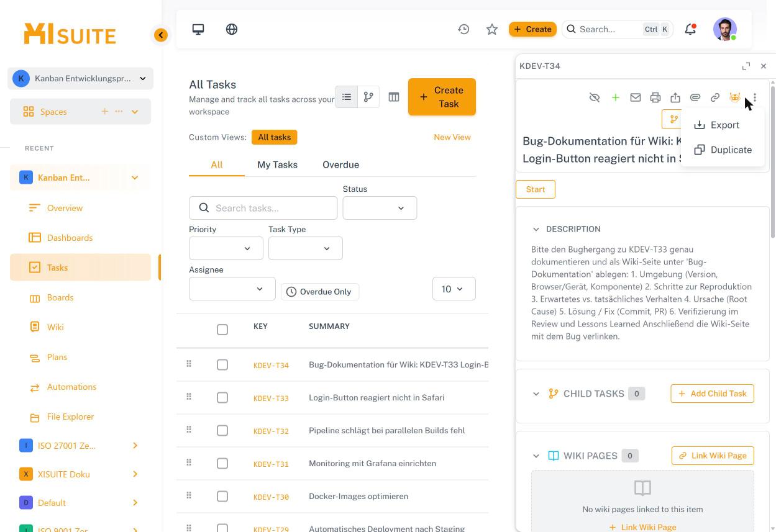Screen dimensions: 776x532
Task: Choose Export from the more options menu
Action: click(723, 125)
